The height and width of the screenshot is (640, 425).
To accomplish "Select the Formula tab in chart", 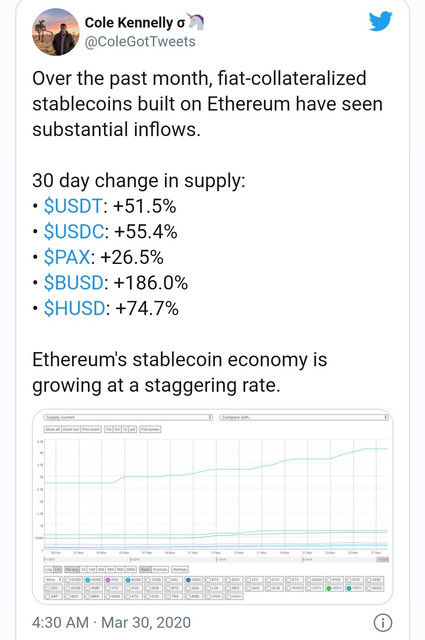I will coord(160,569).
